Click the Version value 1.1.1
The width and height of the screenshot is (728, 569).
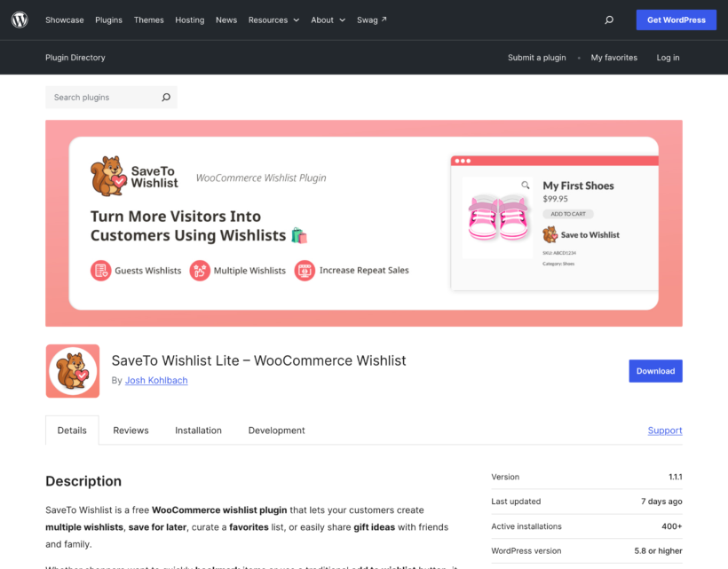point(675,477)
